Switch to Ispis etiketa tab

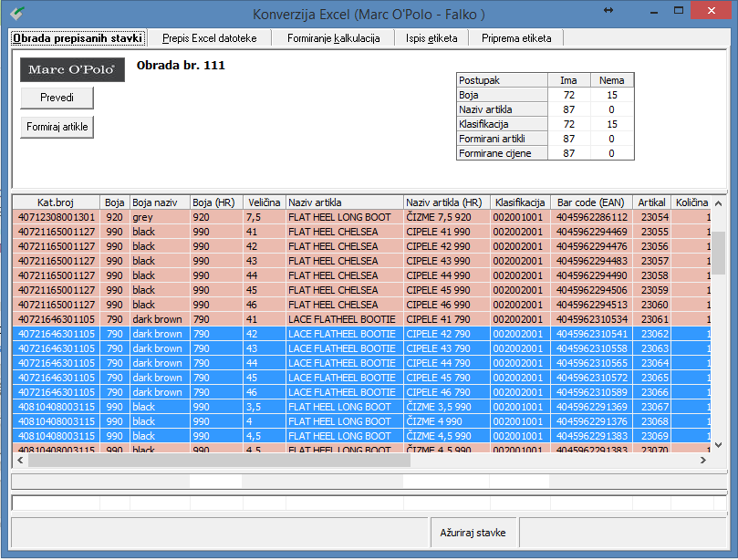click(x=431, y=38)
